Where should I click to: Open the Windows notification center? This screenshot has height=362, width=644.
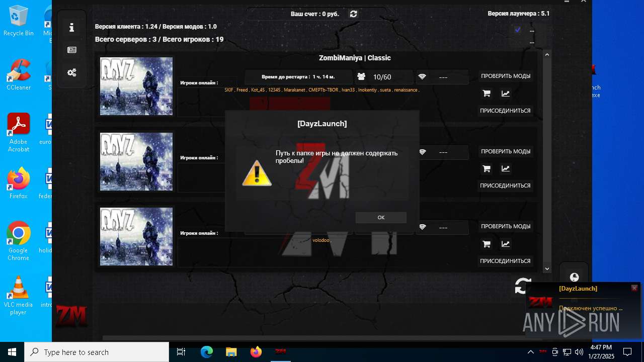click(627, 352)
